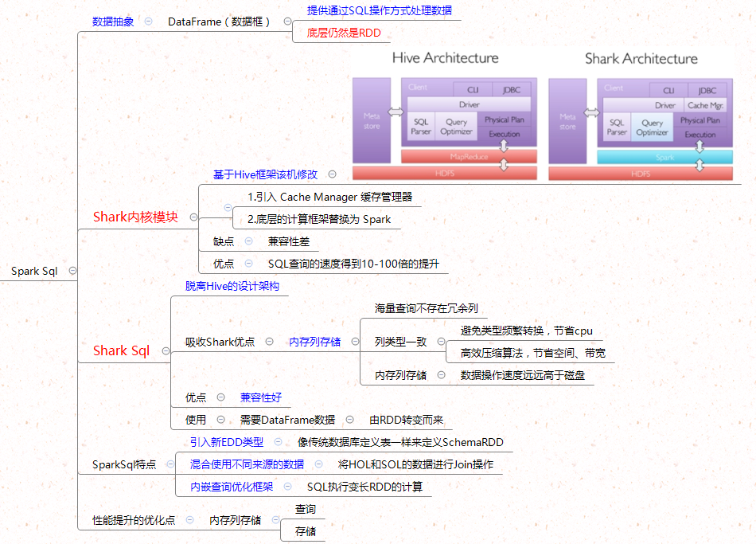The height and width of the screenshot is (544, 756).
Task: Collapse the Shark Sql branch toggle
Action: (166, 351)
